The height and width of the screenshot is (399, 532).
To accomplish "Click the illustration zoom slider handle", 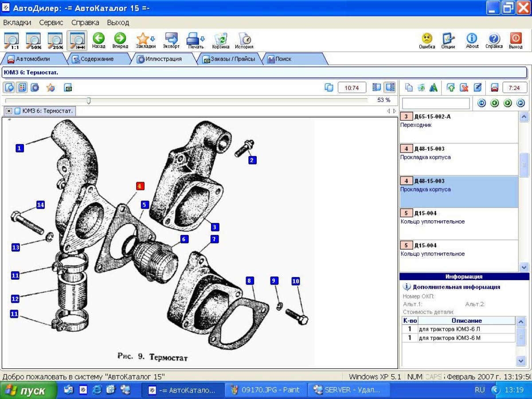I will (x=89, y=101).
